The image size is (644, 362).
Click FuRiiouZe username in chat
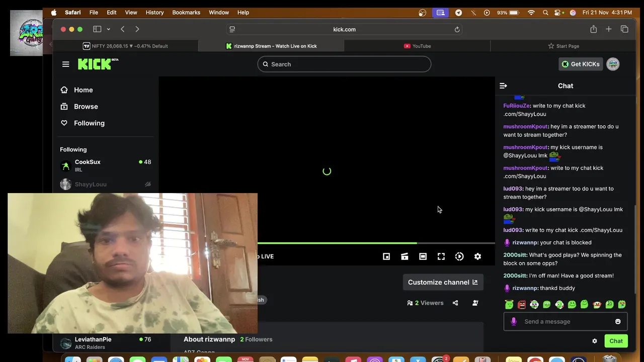[x=516, y=106]
